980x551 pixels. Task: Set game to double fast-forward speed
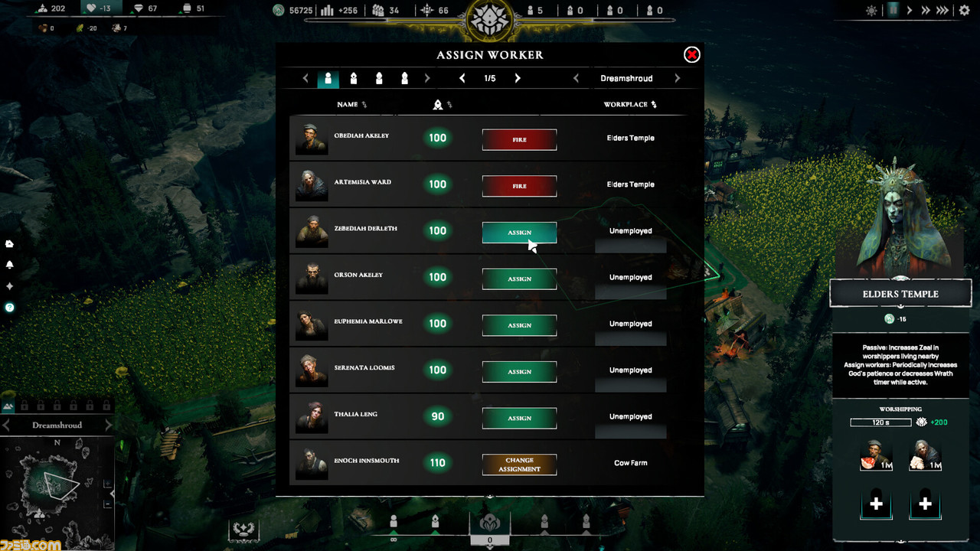coord(925,11)
